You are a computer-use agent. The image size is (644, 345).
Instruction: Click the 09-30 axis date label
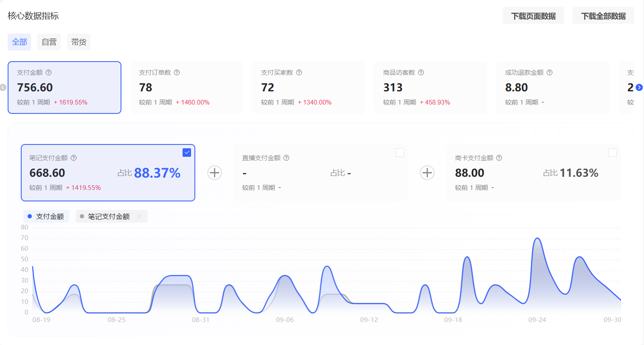tap(613, 320)
